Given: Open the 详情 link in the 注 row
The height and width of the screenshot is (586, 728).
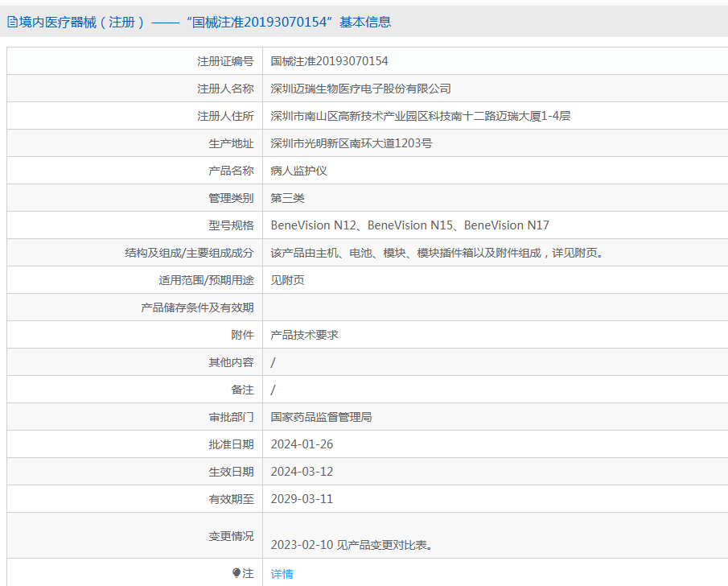Looking at the screenshot, I should click(x=282, y=573).
